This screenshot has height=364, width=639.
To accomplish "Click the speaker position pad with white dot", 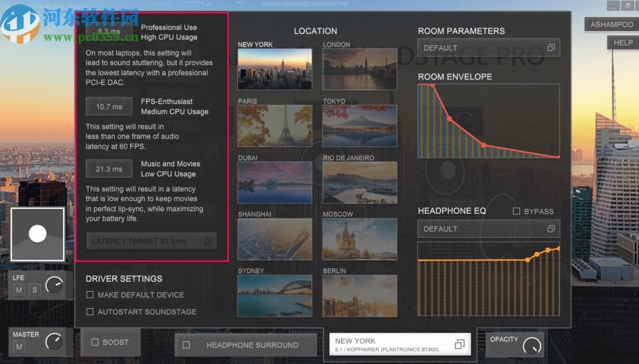I will [x=38, y=234].
